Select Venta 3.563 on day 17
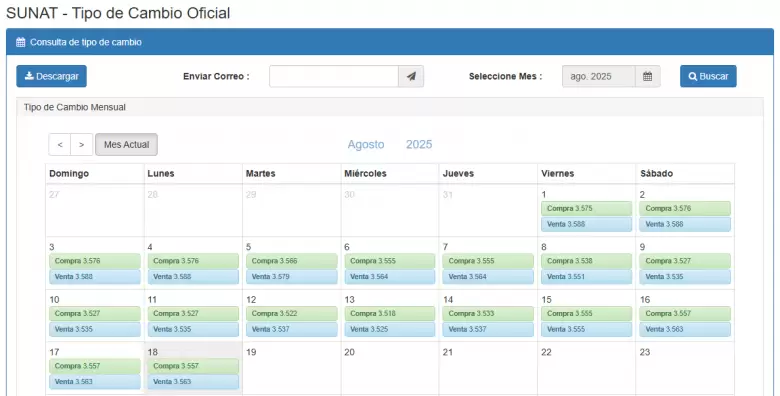Image resolution: width=780 pixels, height=396 pixels. [95, 382]
